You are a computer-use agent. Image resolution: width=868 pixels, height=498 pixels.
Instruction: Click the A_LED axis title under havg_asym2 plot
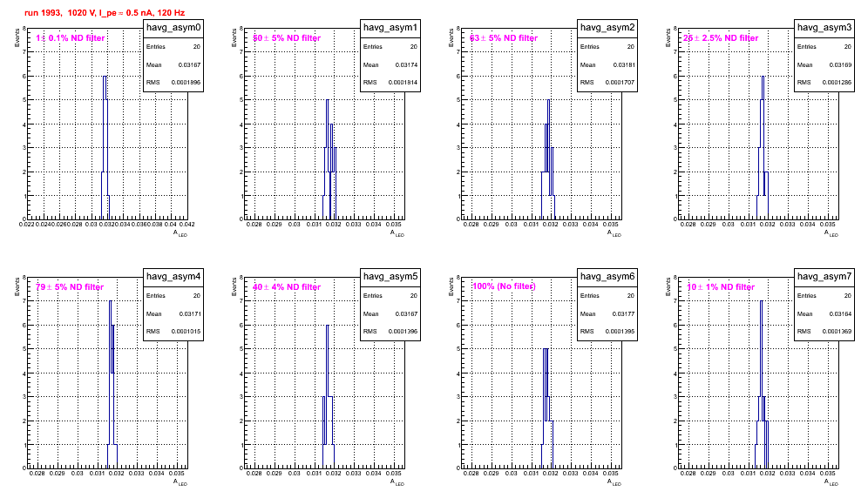pyautogui.click(x=614, y=233)
